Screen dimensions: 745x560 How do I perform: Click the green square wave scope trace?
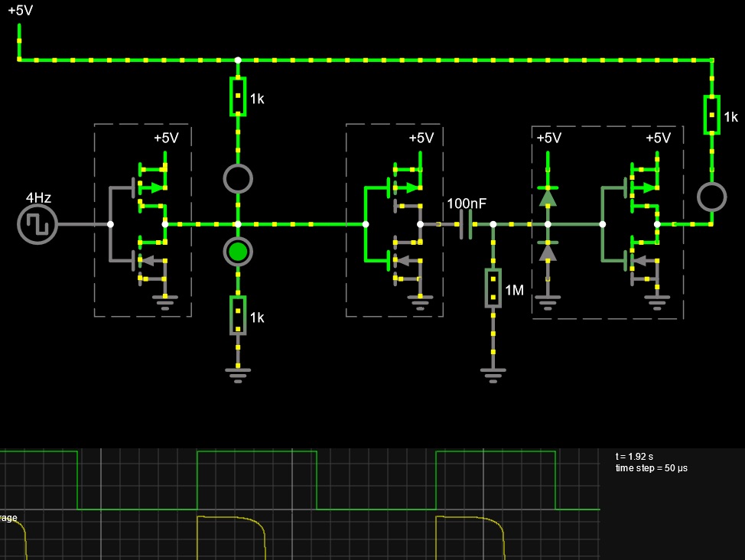pos(301,480)
